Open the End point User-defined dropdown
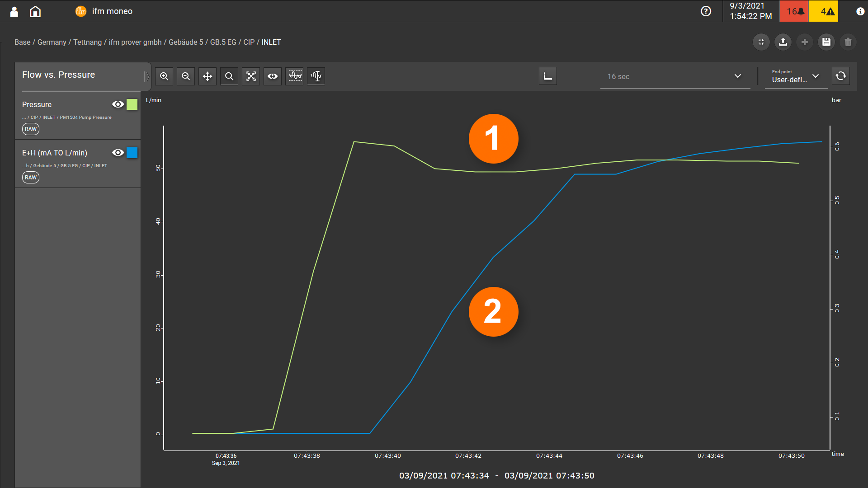This screenshot has width=868, height=488. click(796, 76)
